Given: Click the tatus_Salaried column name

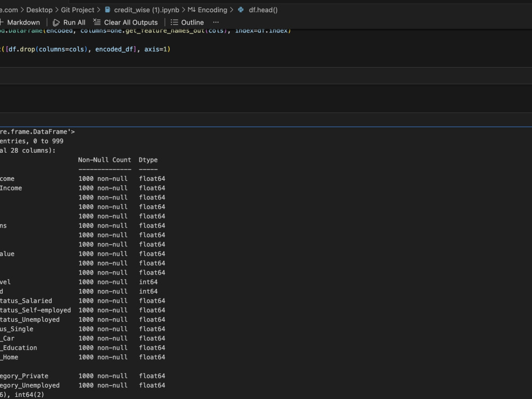Looking at the screenshot, I should pyautogui.click(x=26, y=301).
